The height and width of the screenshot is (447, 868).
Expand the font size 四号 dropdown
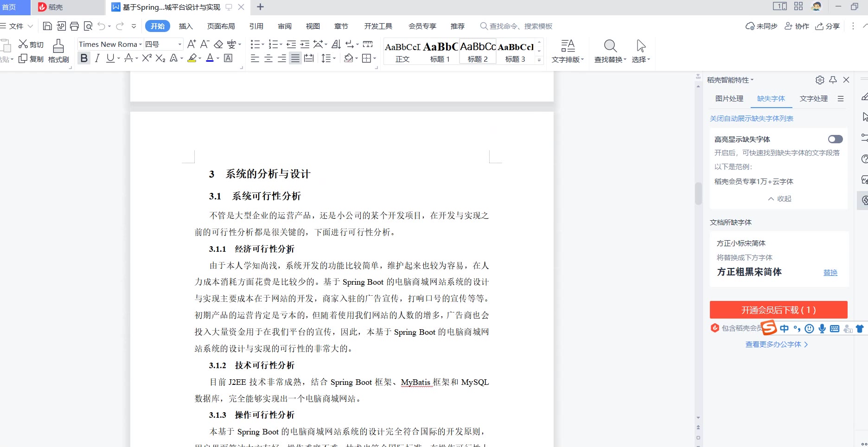click(180, 44)
